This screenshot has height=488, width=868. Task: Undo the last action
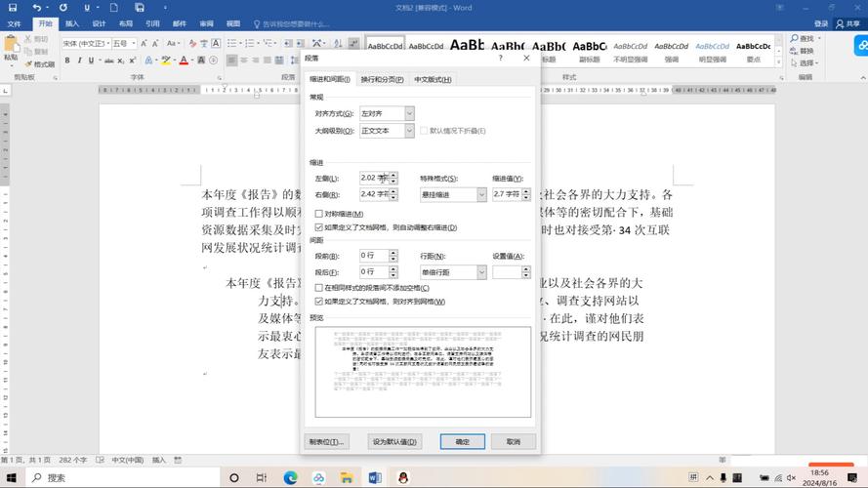pos(36,8)
